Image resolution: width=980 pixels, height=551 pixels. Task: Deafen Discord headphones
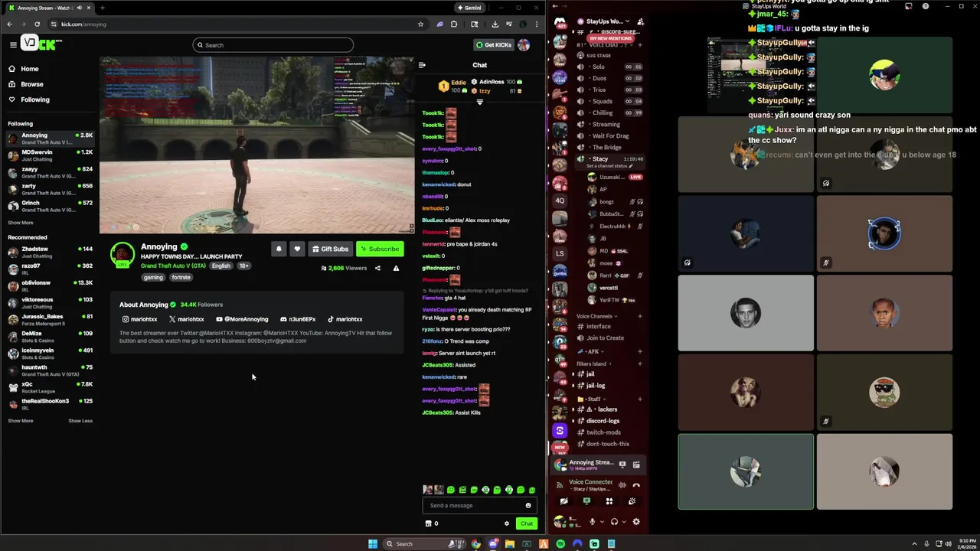(613, 522)
